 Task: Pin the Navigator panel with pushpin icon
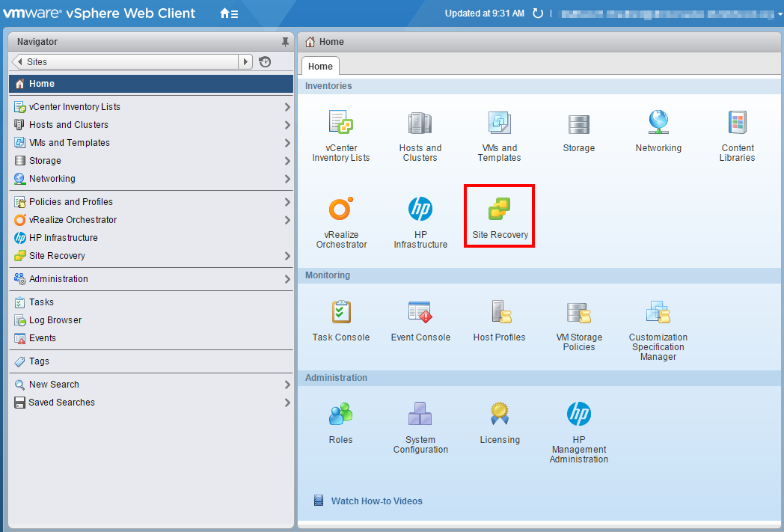pyautogui.click(x=285, y=42)
